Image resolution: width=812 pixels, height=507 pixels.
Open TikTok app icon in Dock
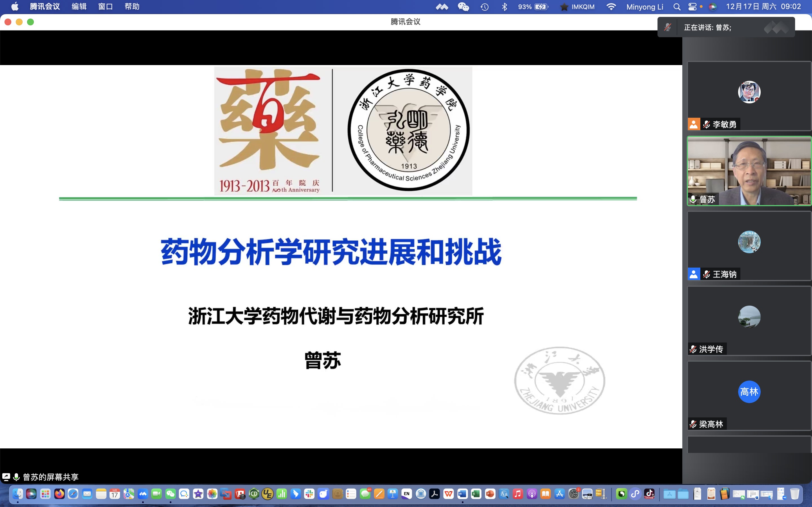pyautogui.click(x=649, y=494)
